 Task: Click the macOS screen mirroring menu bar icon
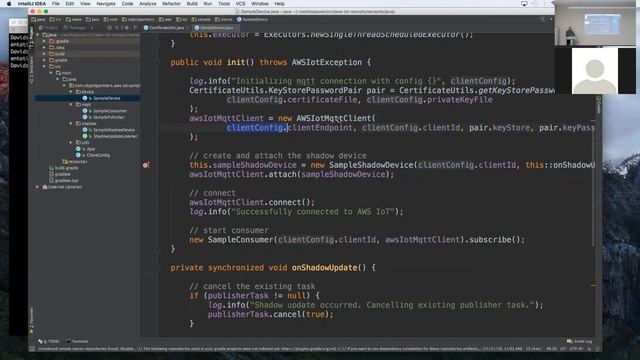click(x=524, y=3)
